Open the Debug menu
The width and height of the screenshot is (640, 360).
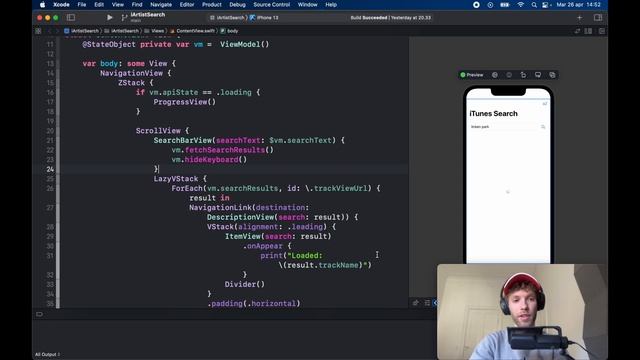point(237,5)
